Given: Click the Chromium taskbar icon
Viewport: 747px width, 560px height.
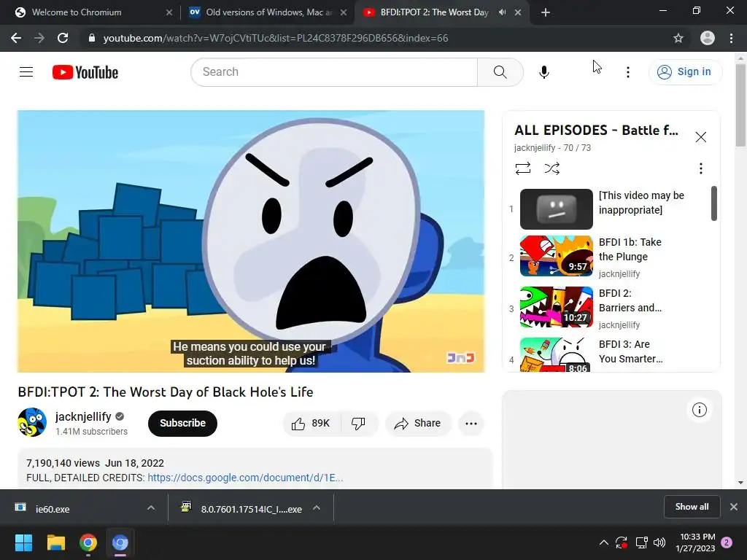Looking at the screenshot, I should 120,542.
